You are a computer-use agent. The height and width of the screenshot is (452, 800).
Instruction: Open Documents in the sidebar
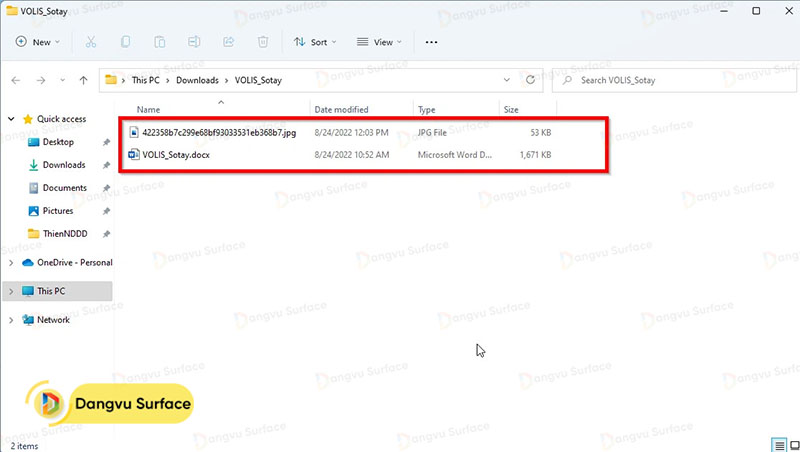(x=65, y=188)
